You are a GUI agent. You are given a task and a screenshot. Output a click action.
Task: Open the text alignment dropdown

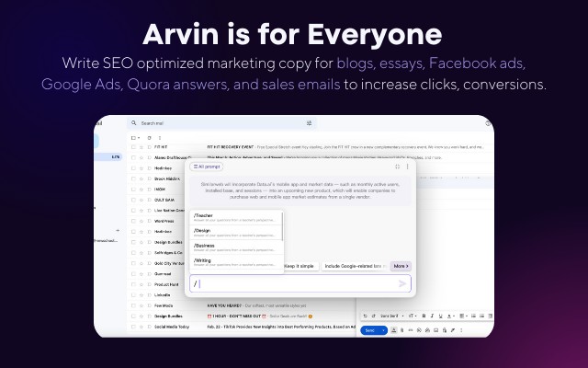tap(464, 316)
